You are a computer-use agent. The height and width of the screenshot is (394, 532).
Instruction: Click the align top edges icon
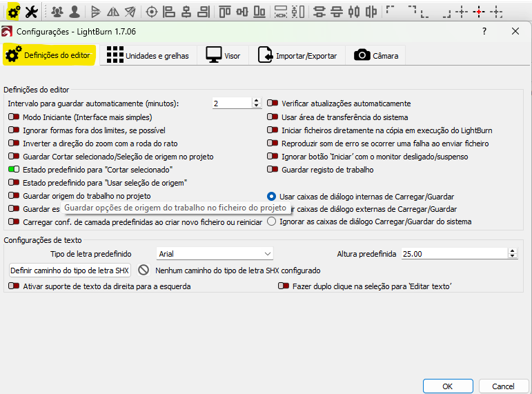tap(225, 11)
